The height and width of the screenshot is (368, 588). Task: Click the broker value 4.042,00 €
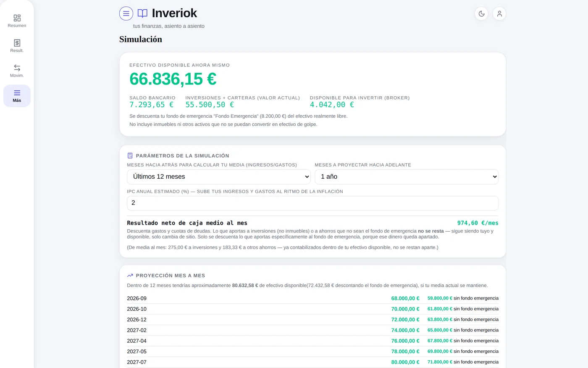pyautogui.click(x=332, y=105)
